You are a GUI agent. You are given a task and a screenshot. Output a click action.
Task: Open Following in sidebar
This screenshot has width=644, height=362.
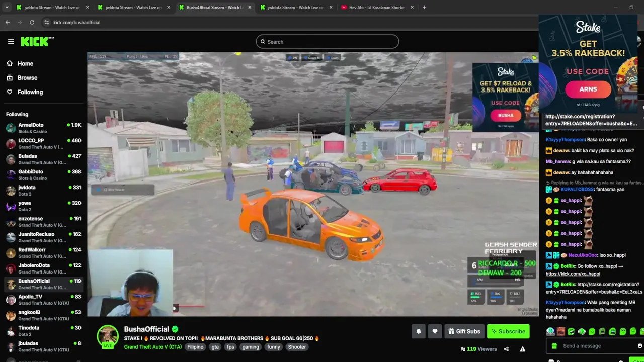(x=25, y=92)
